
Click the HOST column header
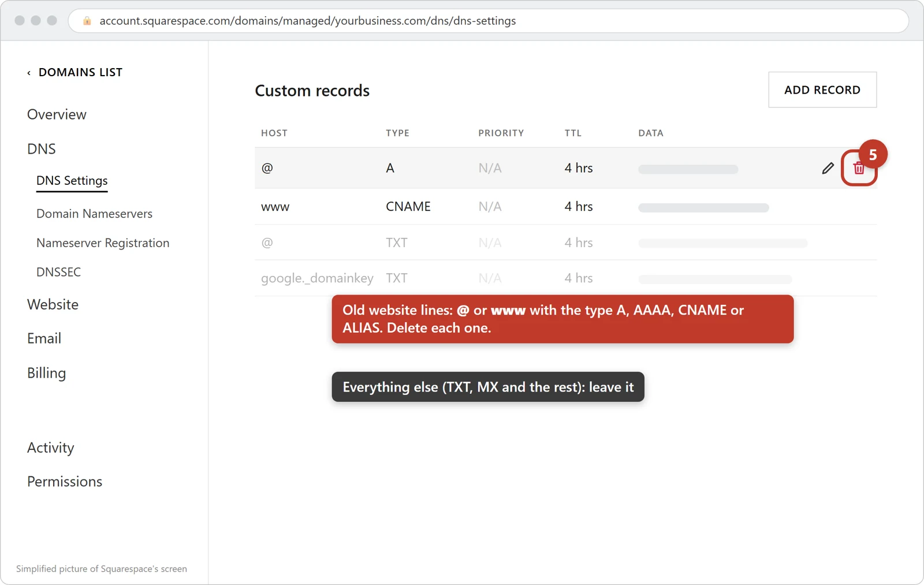274,133
